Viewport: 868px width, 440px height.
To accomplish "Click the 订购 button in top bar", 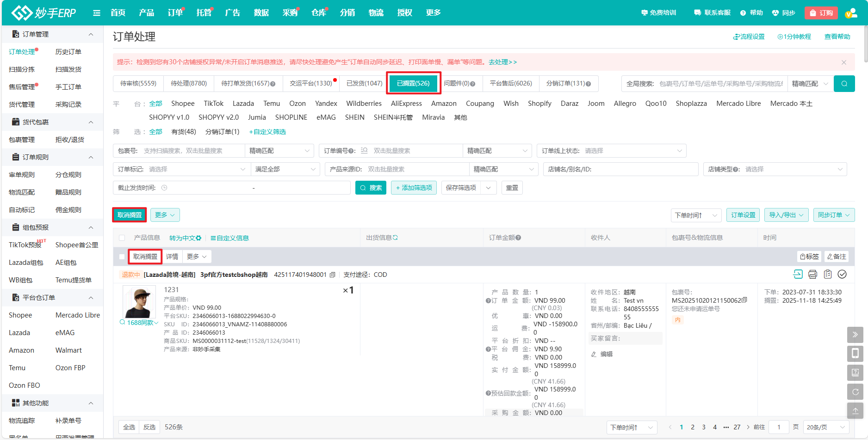I will point(821,13).
